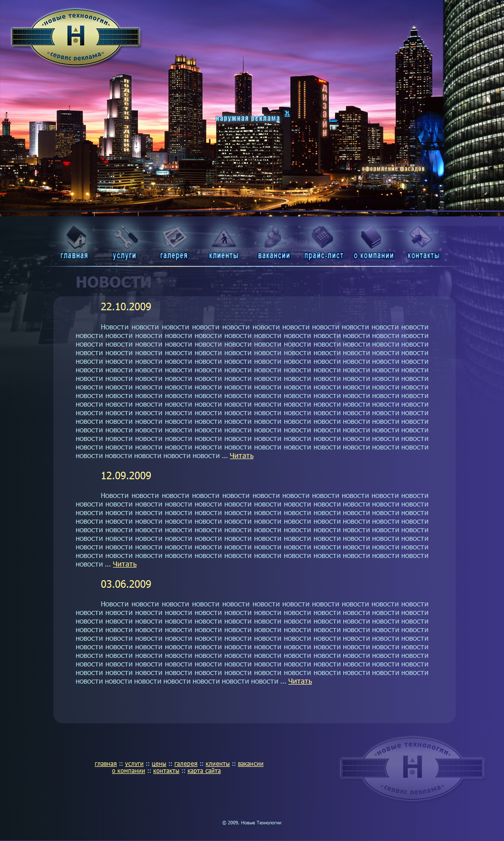The image size is (504, 841).
Task: Click the pedestrian sign клиенты icon
Action: coord(224,237)
